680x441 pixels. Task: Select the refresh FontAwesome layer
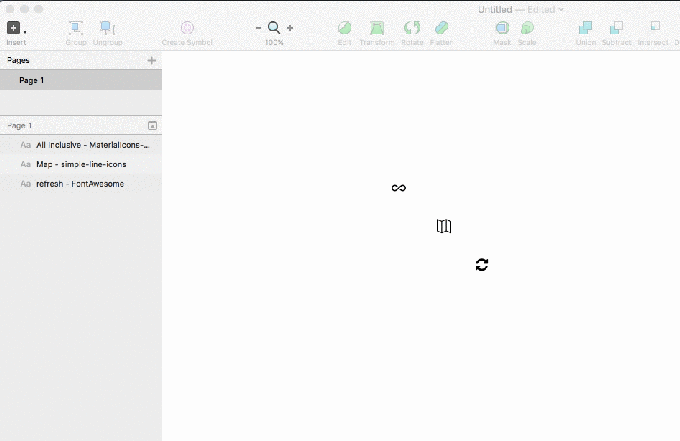81,184
